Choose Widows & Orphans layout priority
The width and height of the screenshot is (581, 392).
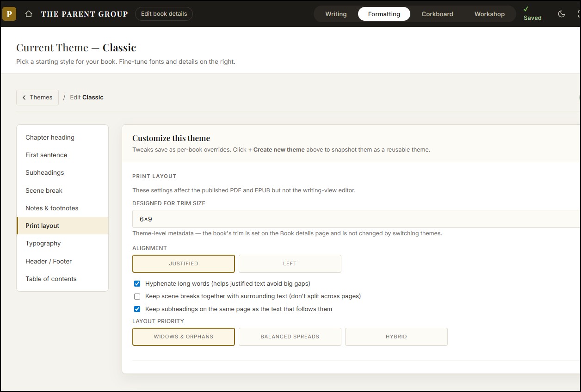coord(184,337)
